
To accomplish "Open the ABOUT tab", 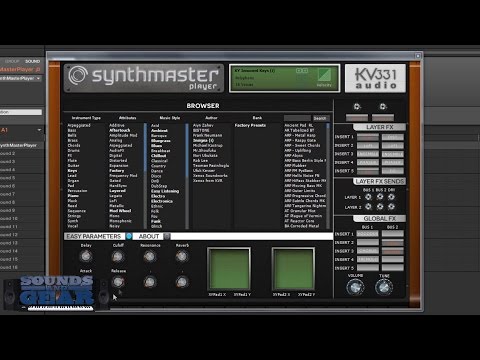I will 149,236.
